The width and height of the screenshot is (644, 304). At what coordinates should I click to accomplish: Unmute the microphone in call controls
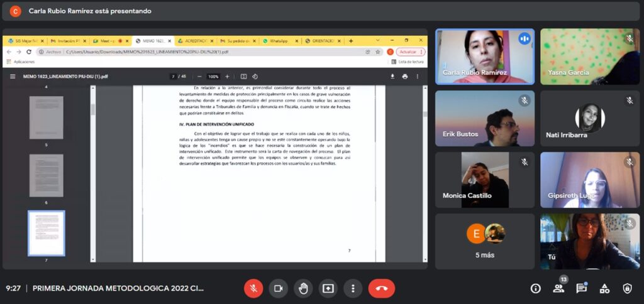coord(253,288)
